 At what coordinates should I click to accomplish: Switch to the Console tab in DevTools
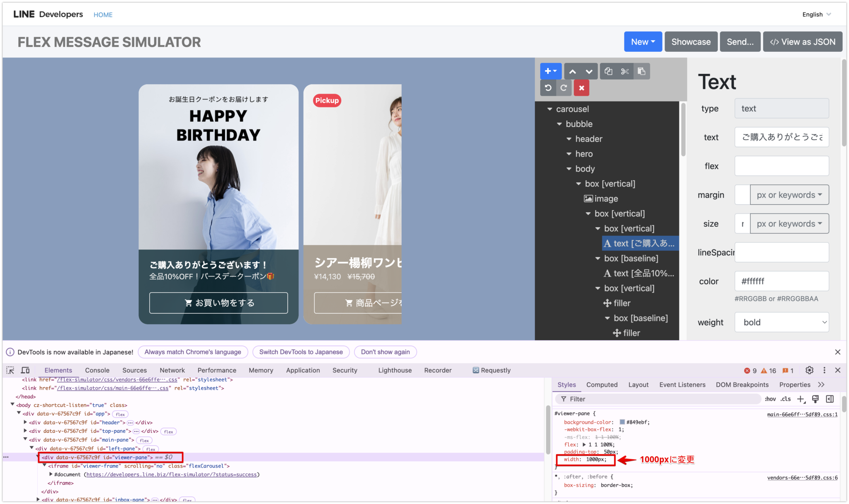97,370
